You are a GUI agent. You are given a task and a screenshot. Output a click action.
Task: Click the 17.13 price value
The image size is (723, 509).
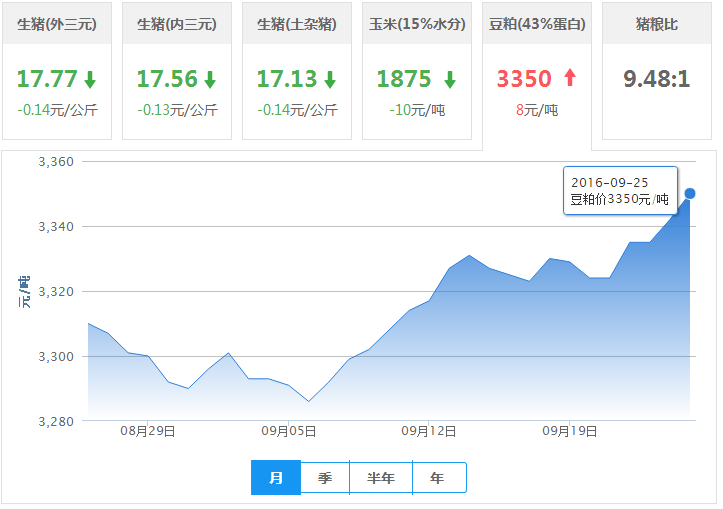(x=287, y=79)
